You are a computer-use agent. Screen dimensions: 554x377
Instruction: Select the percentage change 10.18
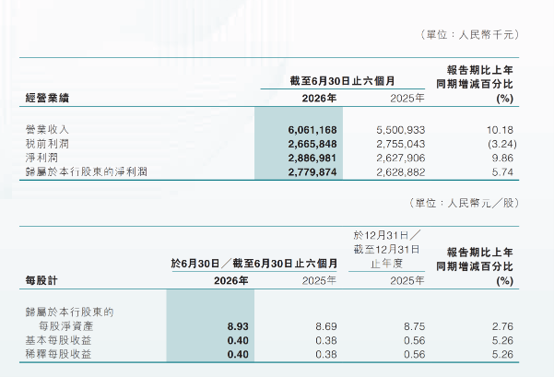pyautogui.click(x=500, y=130)
